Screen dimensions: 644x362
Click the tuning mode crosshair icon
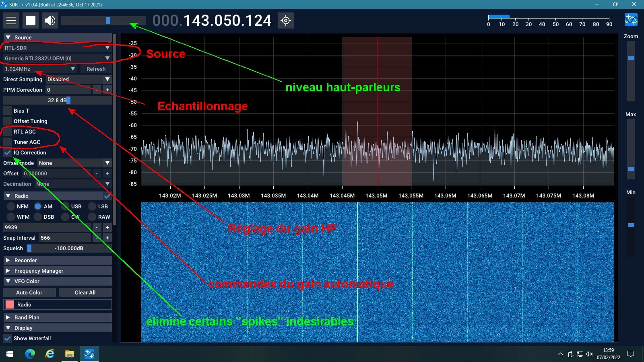(x=286, y=21)
